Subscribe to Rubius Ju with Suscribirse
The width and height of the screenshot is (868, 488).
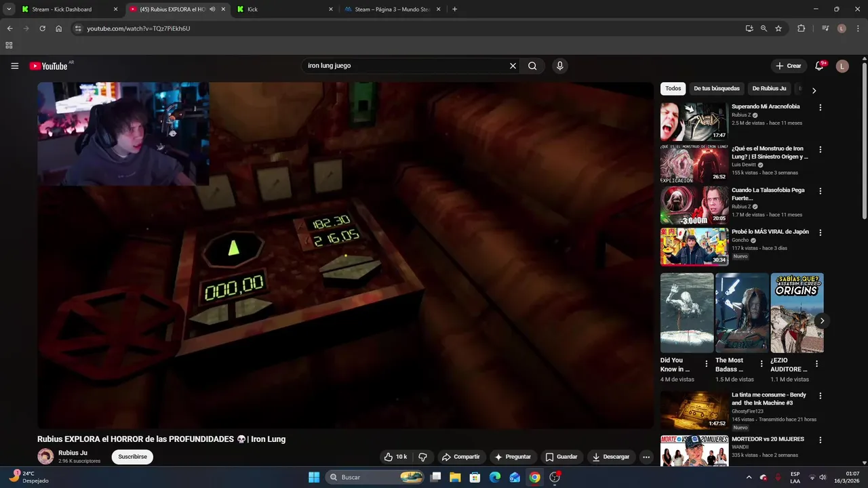(132, 457)
